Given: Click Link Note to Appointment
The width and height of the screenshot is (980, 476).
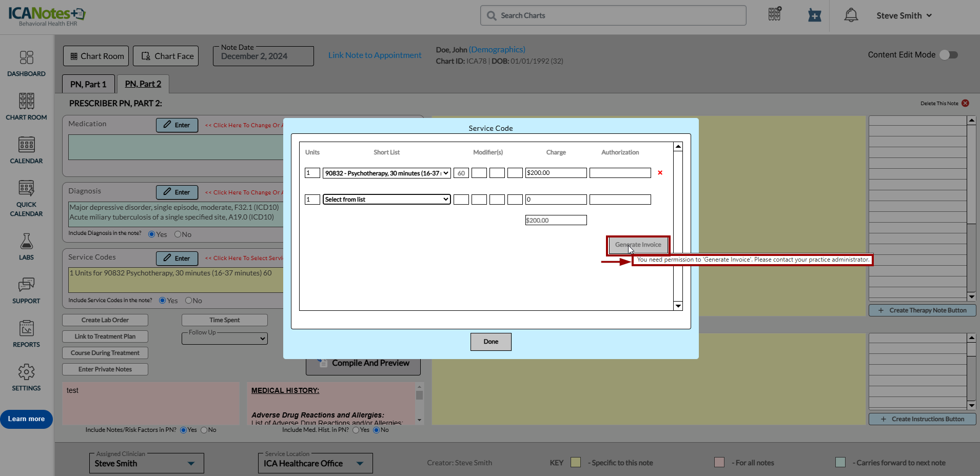Looking at the screenshot, I should click(375, 55).
